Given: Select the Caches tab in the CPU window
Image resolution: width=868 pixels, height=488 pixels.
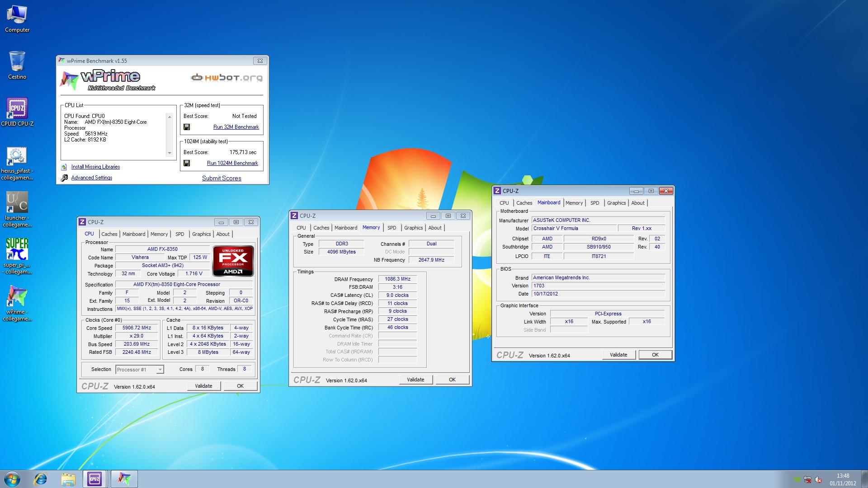Looking at the screenshot, I should pos(109,234).
